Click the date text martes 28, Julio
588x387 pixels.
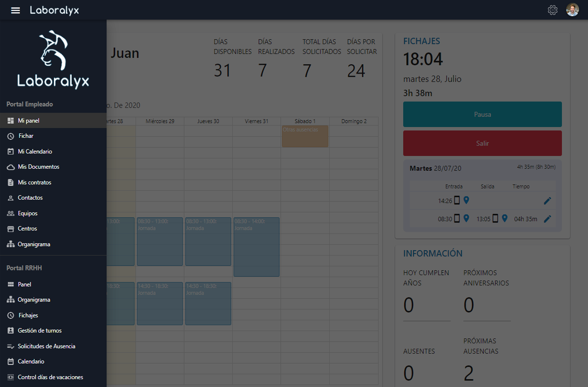[x=432, y=79]
